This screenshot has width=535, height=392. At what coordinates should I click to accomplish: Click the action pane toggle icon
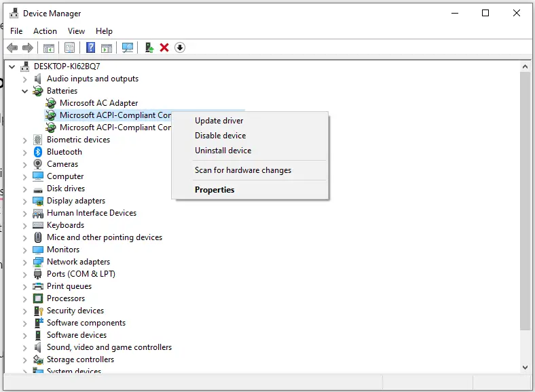pyautogui.click(x=107, y=47)
